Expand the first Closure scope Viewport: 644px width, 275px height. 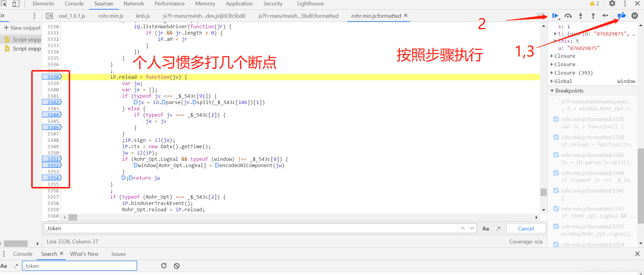coord(552,56)
